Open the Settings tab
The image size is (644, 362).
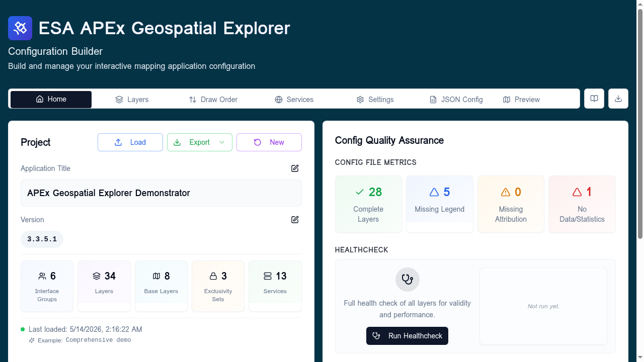(x=375, y=100)
